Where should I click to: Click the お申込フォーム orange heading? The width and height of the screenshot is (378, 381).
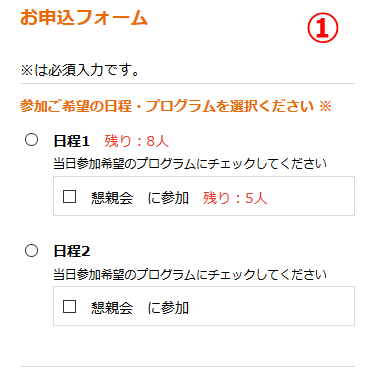tap(84, 17)
